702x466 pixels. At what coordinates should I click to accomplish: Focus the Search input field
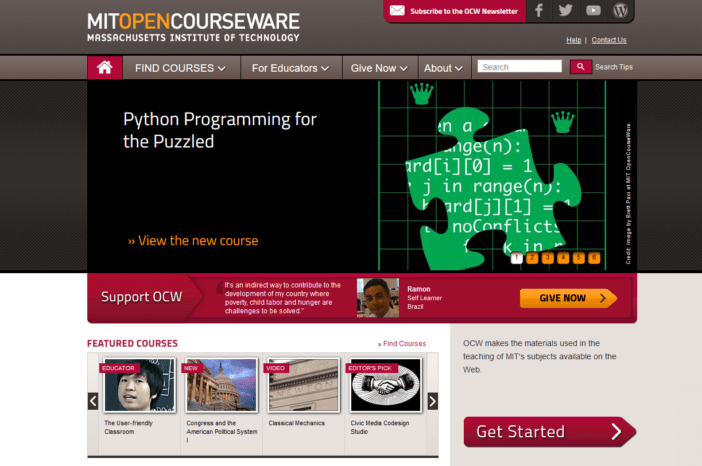coord(519,67)
